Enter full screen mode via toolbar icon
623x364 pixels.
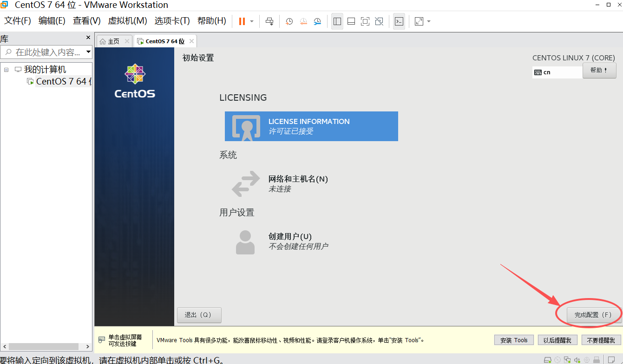click(x=365, y=21)
